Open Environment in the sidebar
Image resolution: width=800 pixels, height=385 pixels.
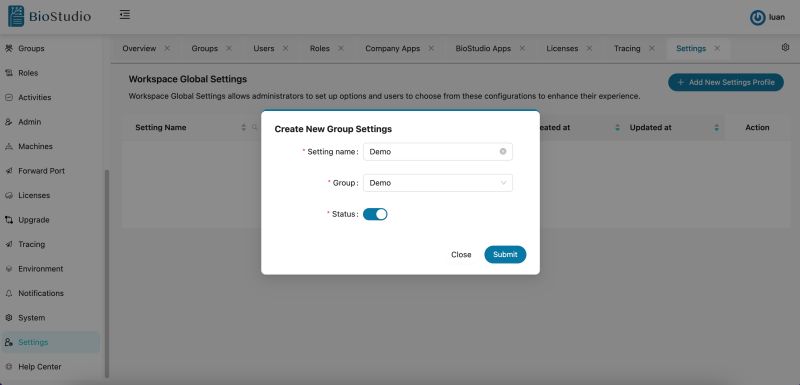point(41,269)
